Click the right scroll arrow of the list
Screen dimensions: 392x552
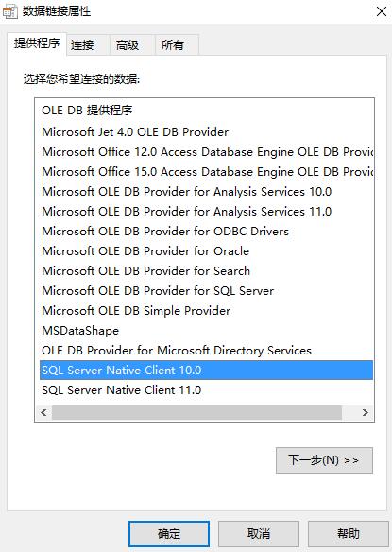point(366,412)
